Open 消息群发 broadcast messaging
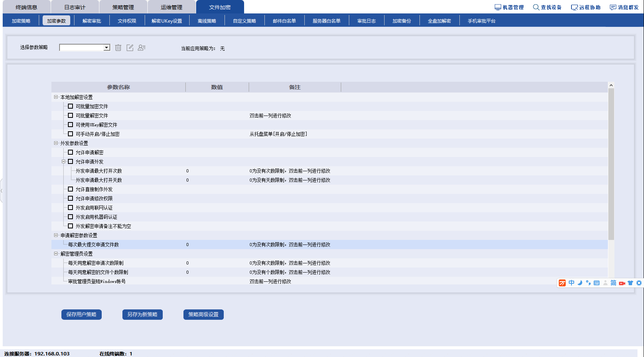Image resolution: width=644 pixels, height=357 pixels. coord(624,7)
